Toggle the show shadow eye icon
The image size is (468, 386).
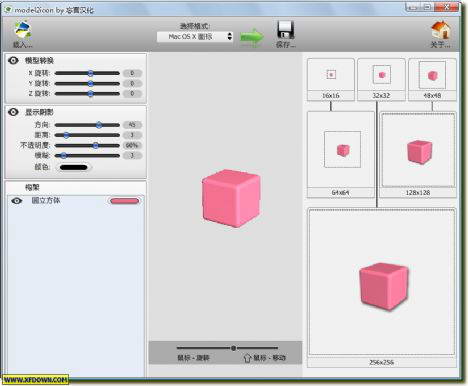(13, 112)
